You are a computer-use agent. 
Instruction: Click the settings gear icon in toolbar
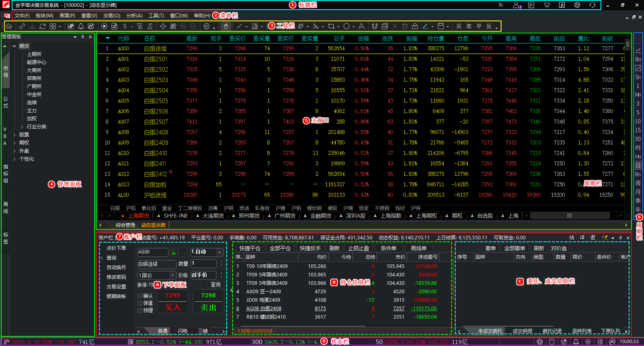click(x=206, y=26)
